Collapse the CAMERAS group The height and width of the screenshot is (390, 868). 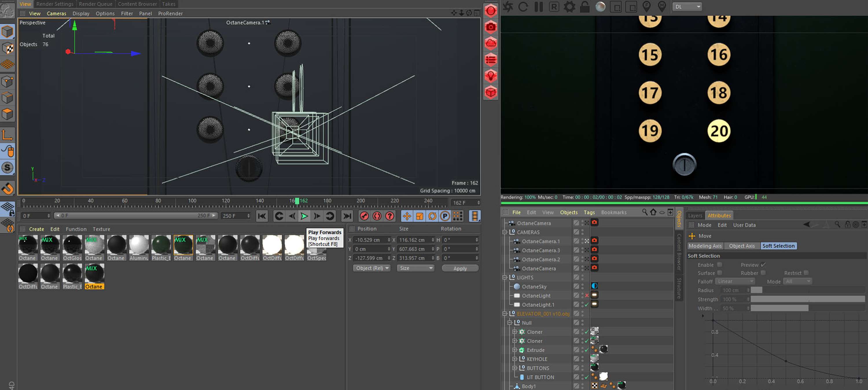[505, 232]
